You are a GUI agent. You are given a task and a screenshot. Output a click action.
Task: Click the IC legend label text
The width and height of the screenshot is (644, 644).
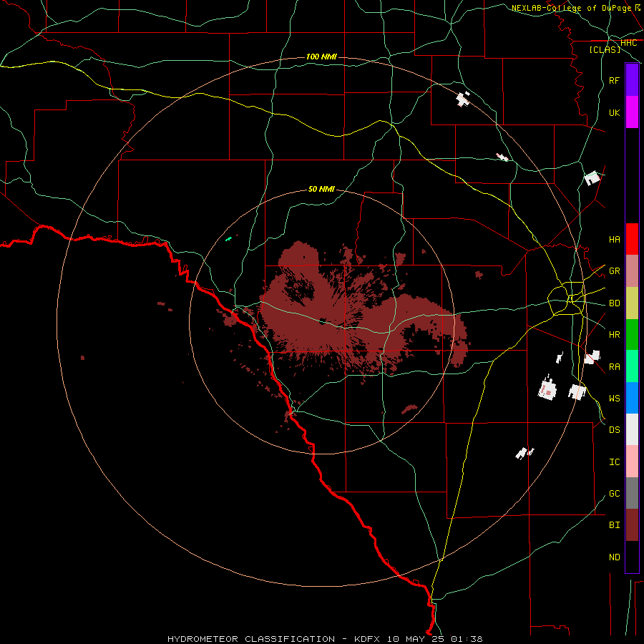[x=614, y=462]
